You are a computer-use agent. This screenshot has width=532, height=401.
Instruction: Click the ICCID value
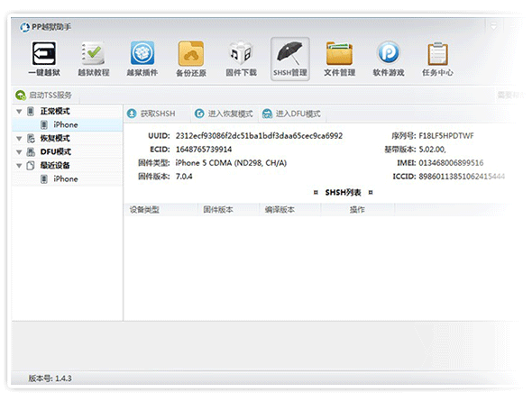coord(462,177)
